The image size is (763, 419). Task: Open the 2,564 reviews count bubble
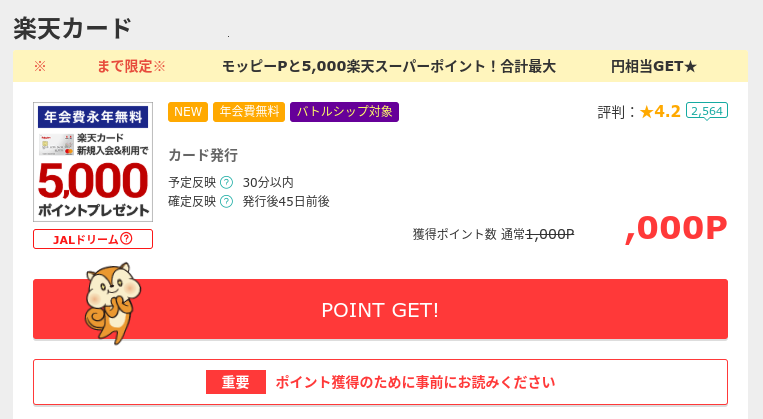tap(707, 111)
